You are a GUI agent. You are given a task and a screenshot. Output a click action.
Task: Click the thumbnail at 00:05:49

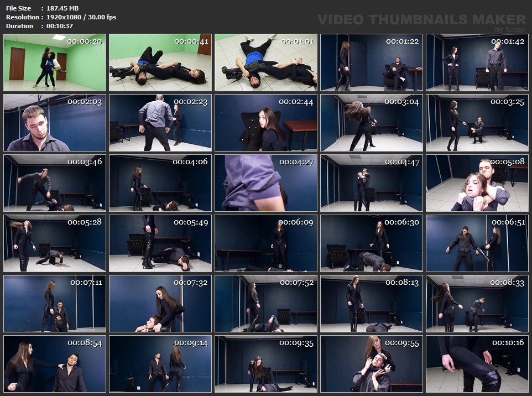point(160,243)
